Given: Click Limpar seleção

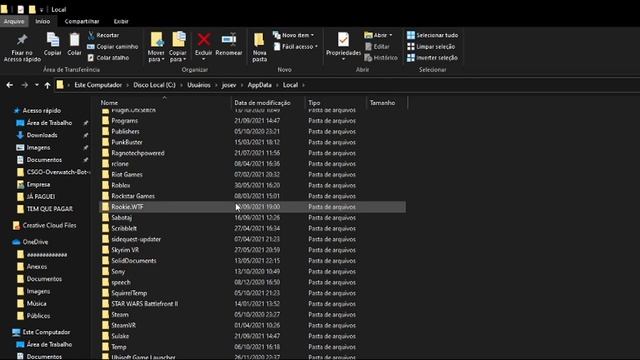Looking at the screenshot, I should (x=431, y=47).
